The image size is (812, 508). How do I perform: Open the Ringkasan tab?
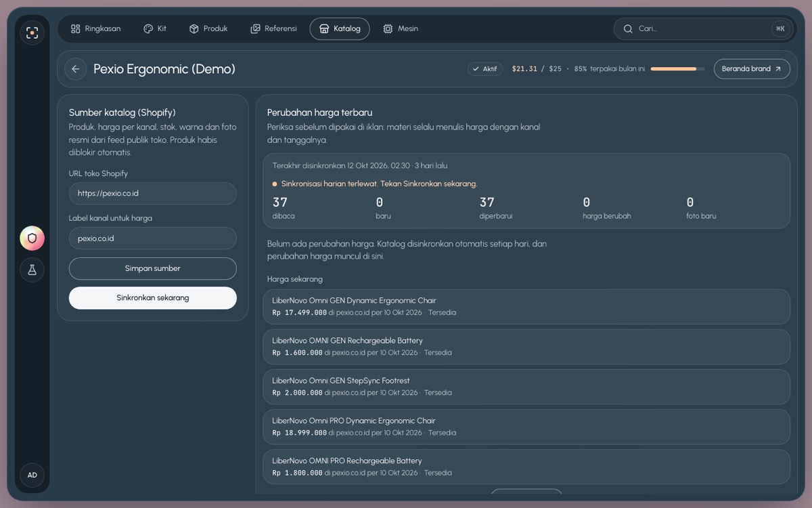(95, 28)
